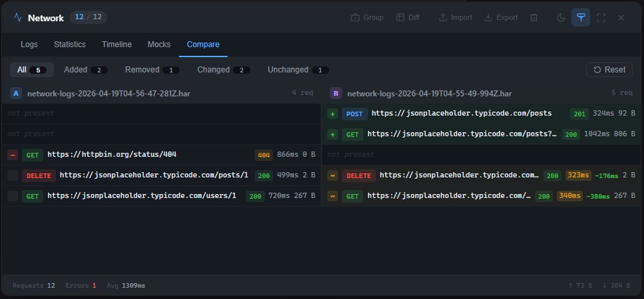Click the Group toolbar button
Viewport: 644px width, 299px height.
[367, 18]
